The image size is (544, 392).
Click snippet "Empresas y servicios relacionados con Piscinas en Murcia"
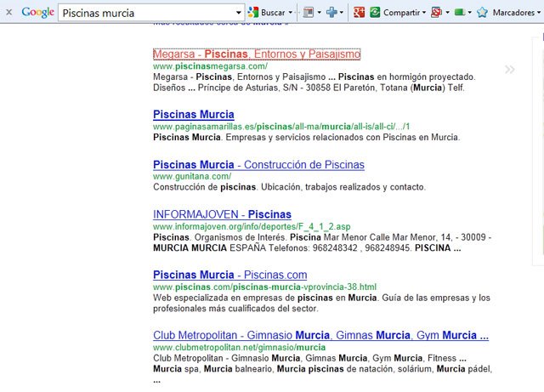click(x=343, y=138)
